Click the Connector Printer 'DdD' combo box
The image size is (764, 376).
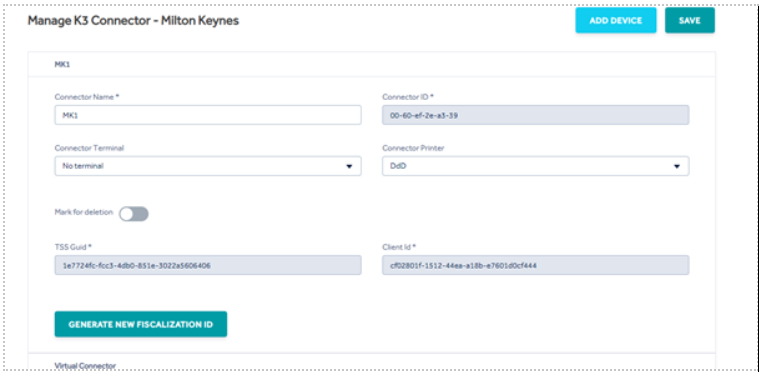pos(535,166)
